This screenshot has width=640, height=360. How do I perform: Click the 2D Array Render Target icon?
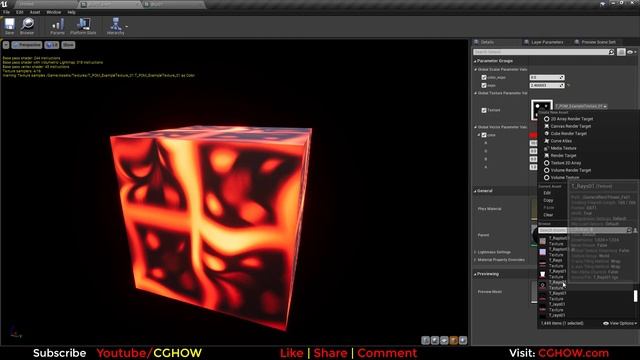coord(547,119)
